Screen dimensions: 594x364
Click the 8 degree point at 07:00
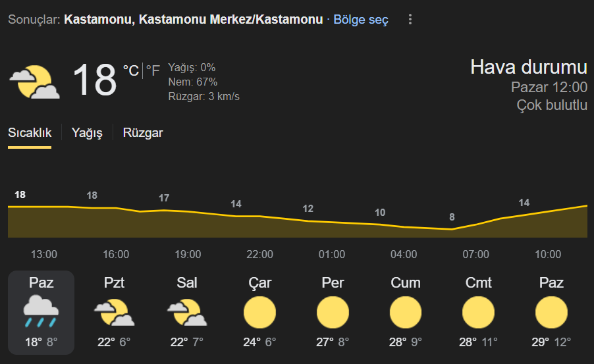pos(452,217)
